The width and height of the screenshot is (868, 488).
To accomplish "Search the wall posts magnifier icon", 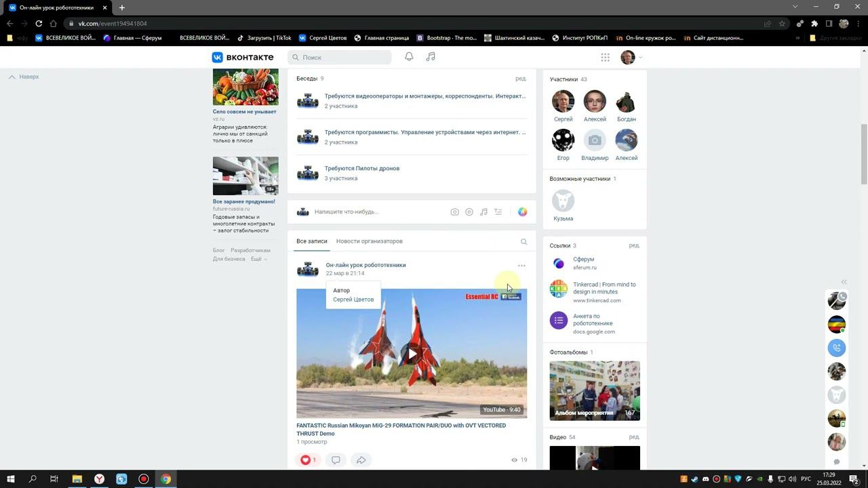I will 524,242.
